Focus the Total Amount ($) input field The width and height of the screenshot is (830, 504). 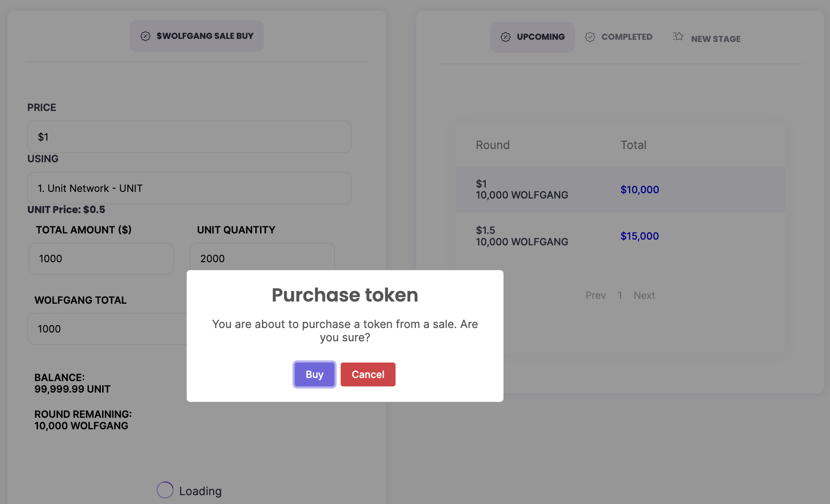(x=101, y=259)
